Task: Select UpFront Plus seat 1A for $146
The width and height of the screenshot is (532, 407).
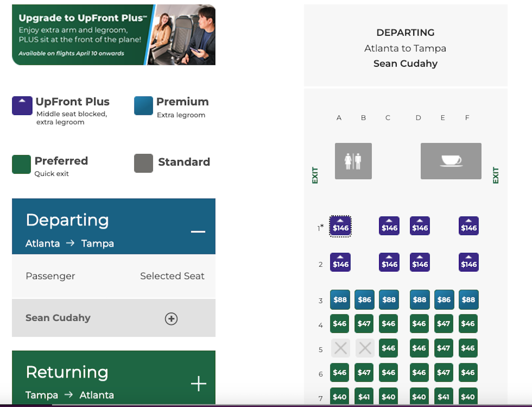Action: 340,226
